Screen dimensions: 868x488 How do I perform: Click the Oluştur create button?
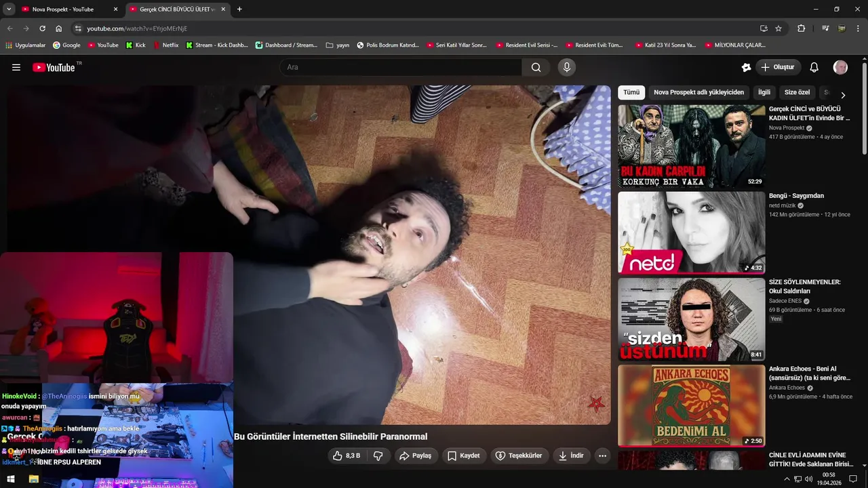point(778,67)
